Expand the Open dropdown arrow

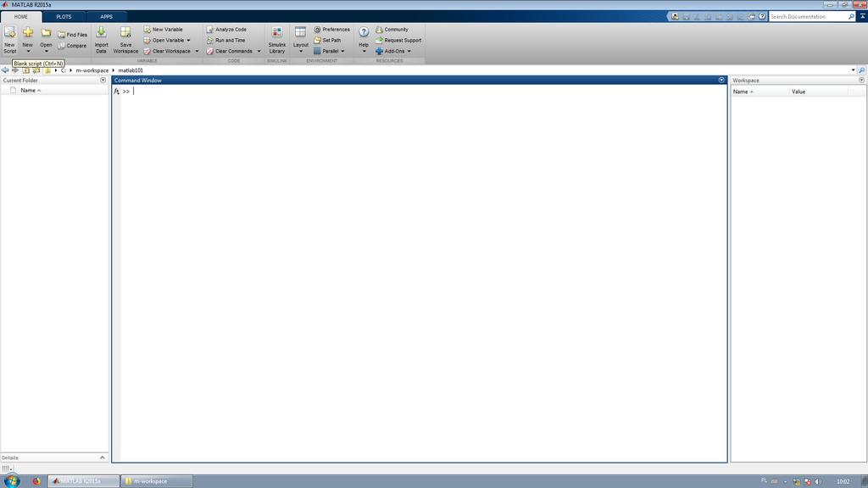coord(46,52)
